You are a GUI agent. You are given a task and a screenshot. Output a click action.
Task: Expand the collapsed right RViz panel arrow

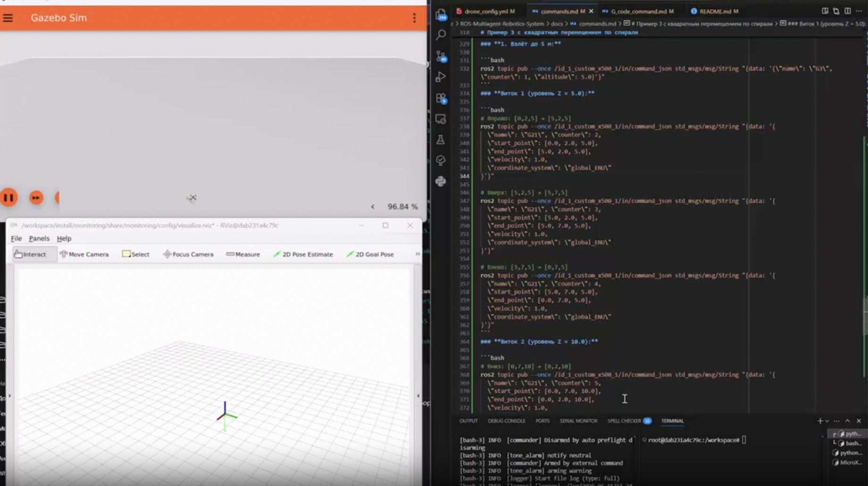pos(418,396)
